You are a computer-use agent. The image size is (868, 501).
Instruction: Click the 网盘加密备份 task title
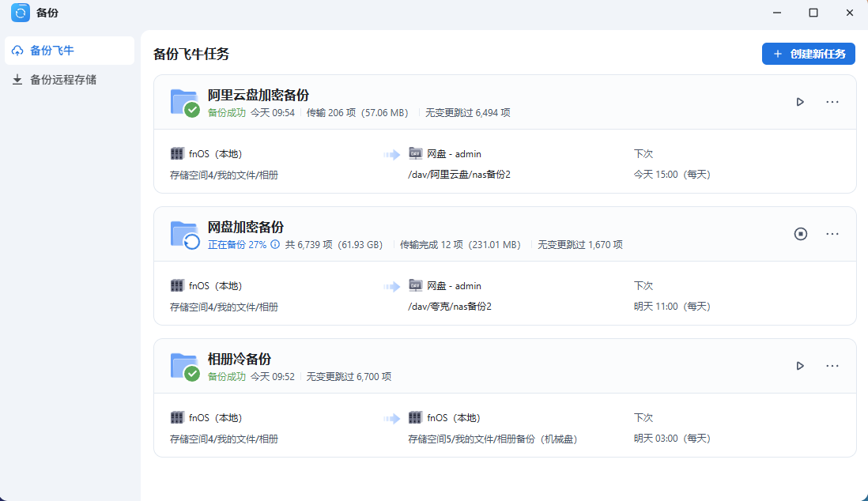click(246, 227)
